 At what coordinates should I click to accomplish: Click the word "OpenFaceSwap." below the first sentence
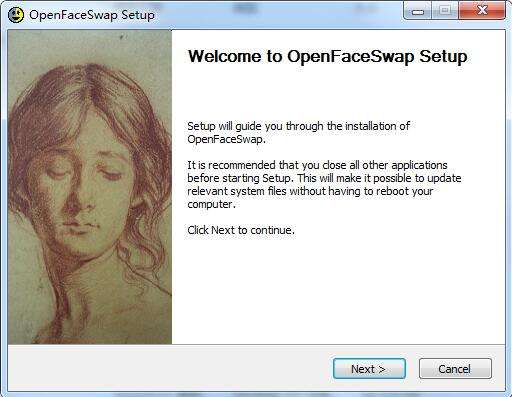[226, 139]
